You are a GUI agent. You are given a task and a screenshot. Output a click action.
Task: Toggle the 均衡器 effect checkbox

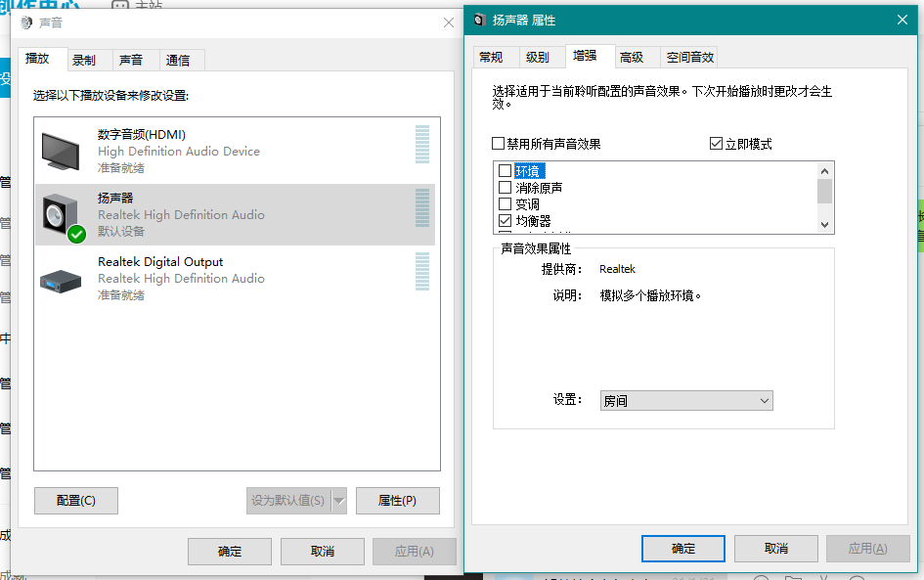pyautogui.click(x=505, y=221)
